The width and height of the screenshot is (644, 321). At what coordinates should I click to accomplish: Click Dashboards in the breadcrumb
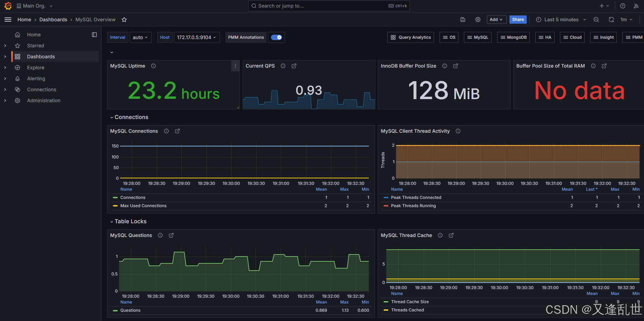[x=53, y=20]
